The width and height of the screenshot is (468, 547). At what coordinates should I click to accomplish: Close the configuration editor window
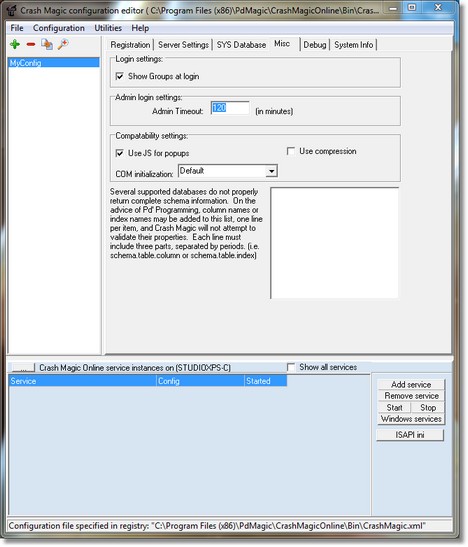pos(438,8)
